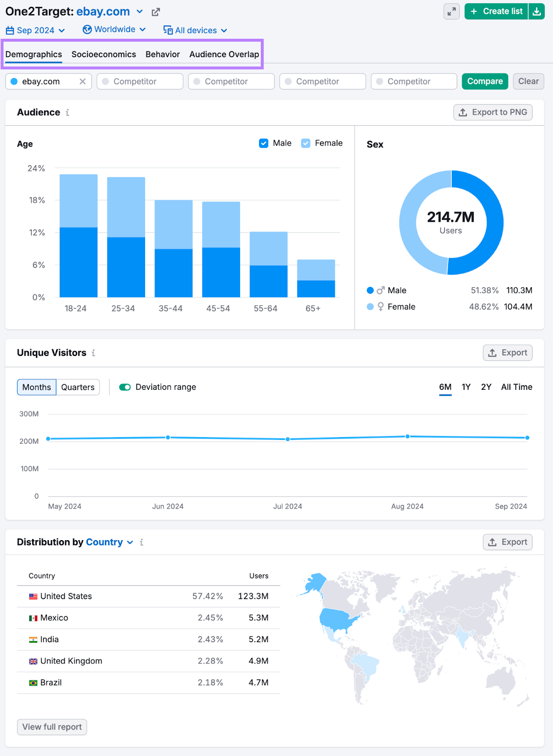Toggle off the Deviation range switch
Image resolution: width=553 pixels, height=756 pixels.
[x=125, y=387]
